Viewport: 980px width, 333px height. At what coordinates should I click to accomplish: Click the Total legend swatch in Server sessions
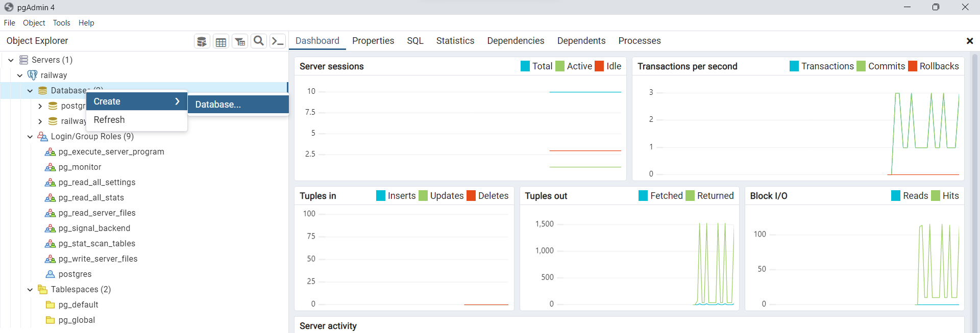[525, 66]
